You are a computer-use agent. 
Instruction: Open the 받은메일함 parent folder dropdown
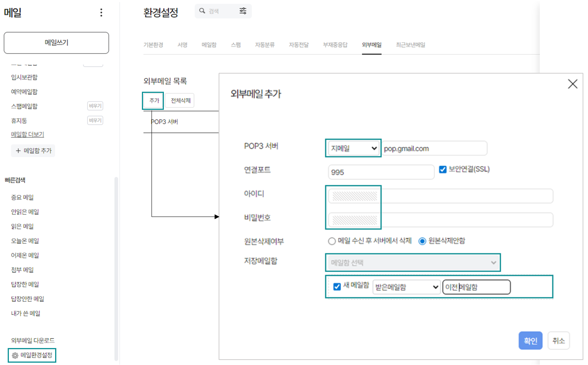pos(406,287)
